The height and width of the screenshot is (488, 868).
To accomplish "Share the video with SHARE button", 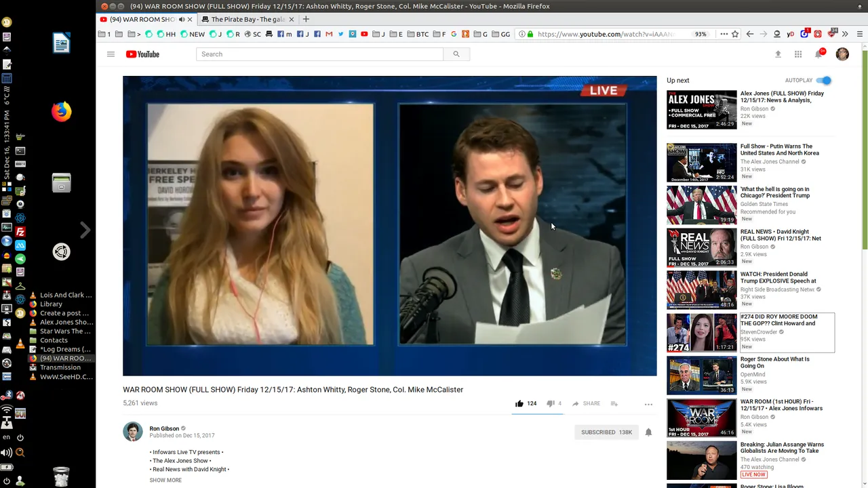I will [x=586, y=403].
